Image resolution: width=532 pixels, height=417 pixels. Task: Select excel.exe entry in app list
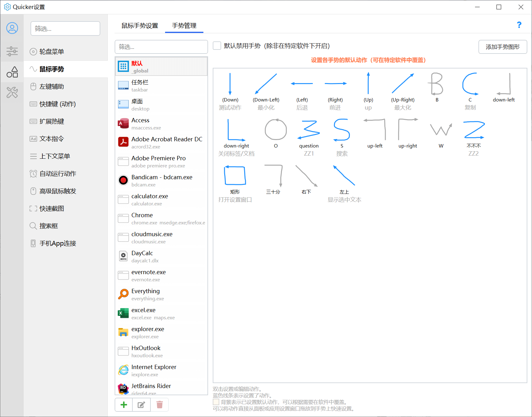coord(161,313)
